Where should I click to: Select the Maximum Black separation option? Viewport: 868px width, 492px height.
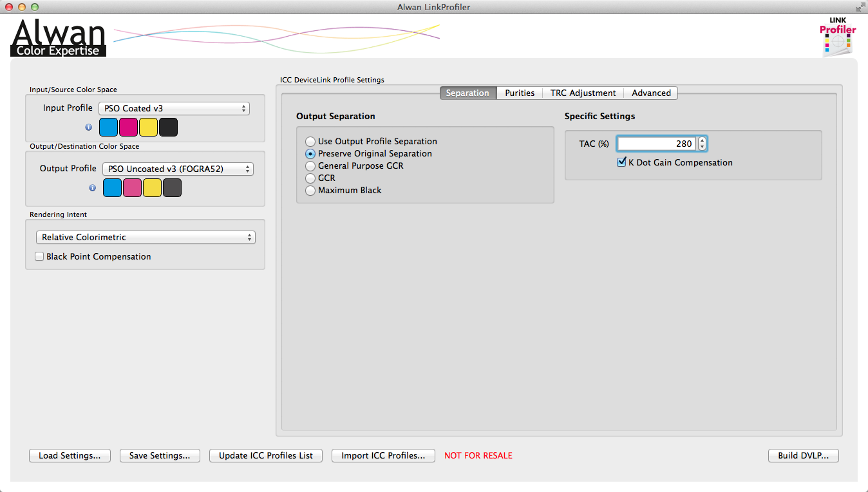pos(310,190)
